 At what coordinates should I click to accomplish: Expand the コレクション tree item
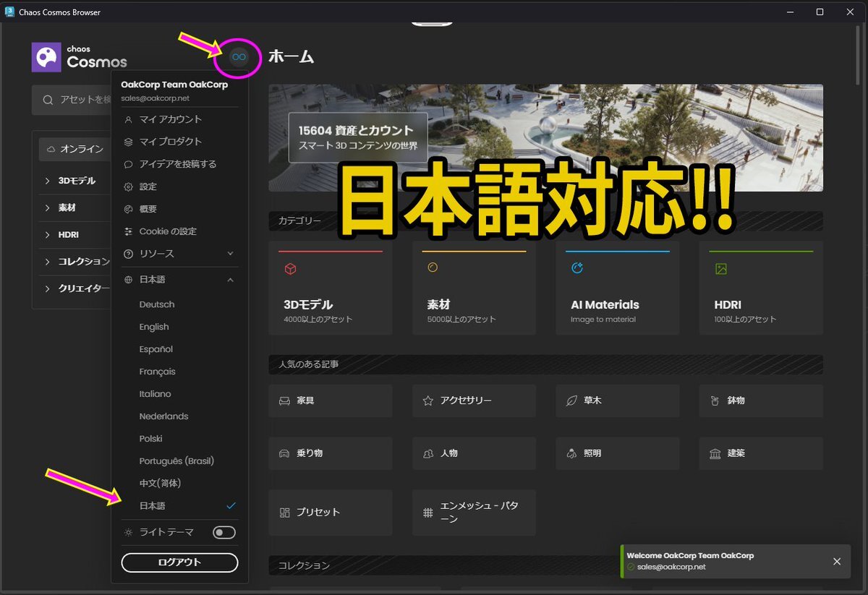pyautogui.click(x=48, y=262)
